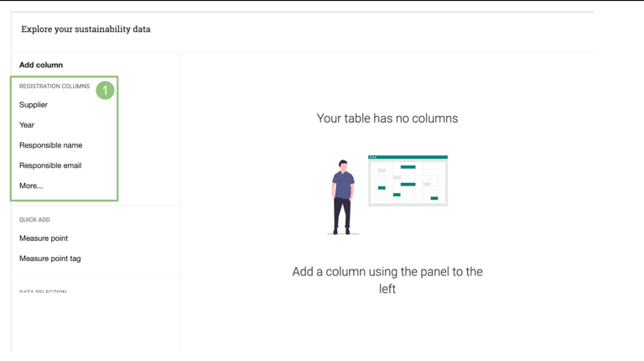Add the Year column
The image size is (644, 361).
(27, 125)
